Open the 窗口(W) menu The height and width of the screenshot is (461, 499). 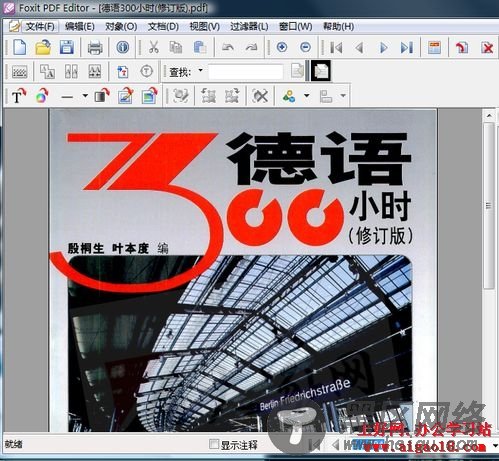coord(295,27)
